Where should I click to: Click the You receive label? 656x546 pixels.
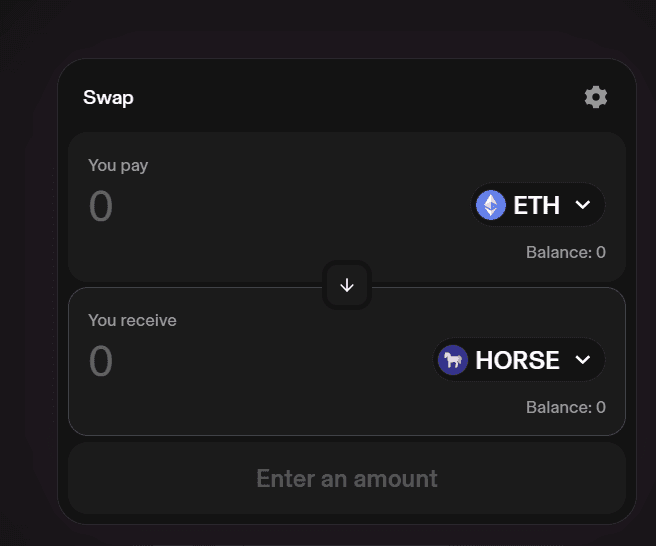click(132, 320)
